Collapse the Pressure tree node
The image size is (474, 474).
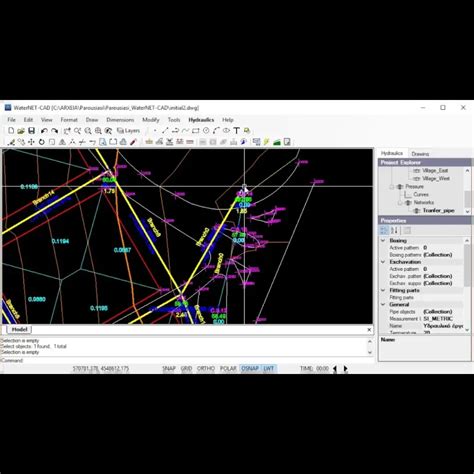pos(392,187)
